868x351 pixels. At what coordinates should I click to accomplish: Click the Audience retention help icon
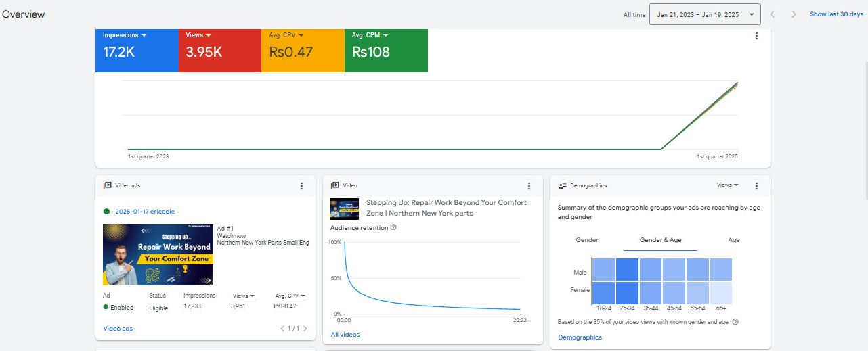coord(393,228)
